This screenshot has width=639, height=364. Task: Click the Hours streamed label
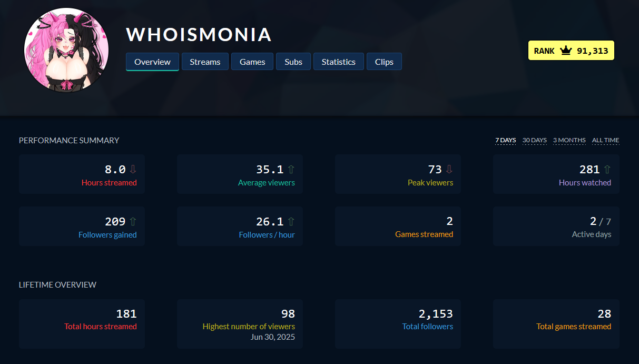109,183
